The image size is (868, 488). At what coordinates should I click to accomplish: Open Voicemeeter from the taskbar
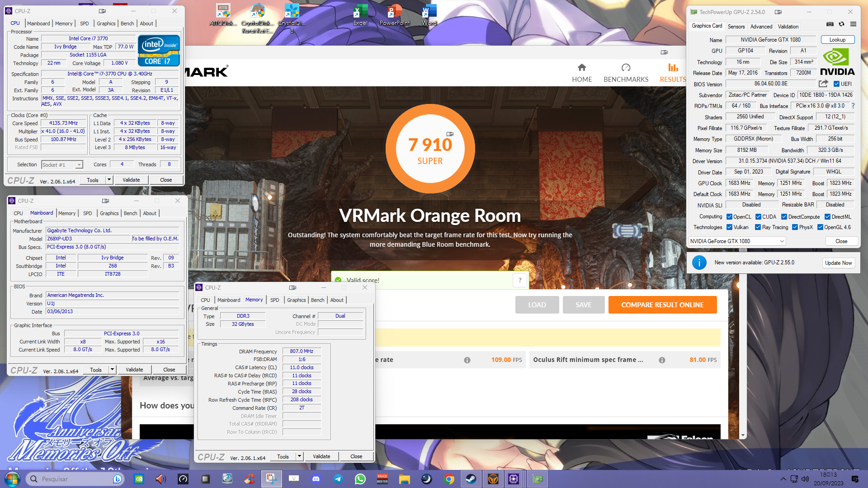coord(382,479)
